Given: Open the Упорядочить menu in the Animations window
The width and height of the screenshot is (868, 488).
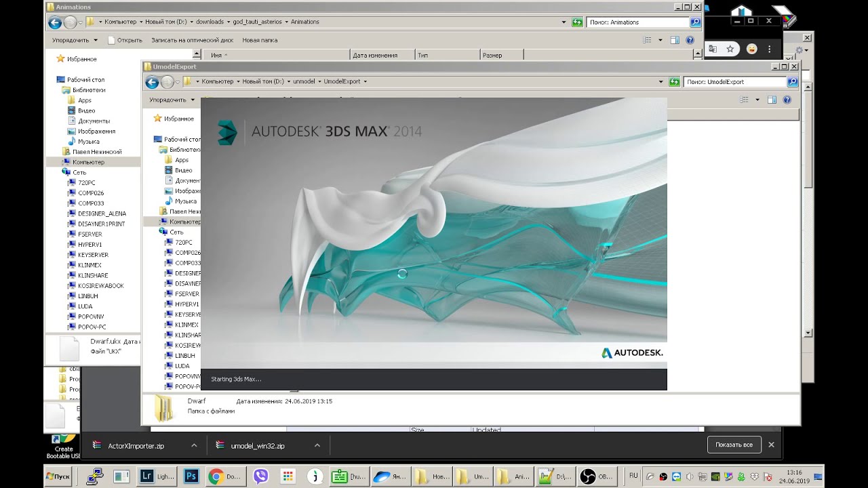Looking at the screenshot, I should click(75, 40).
